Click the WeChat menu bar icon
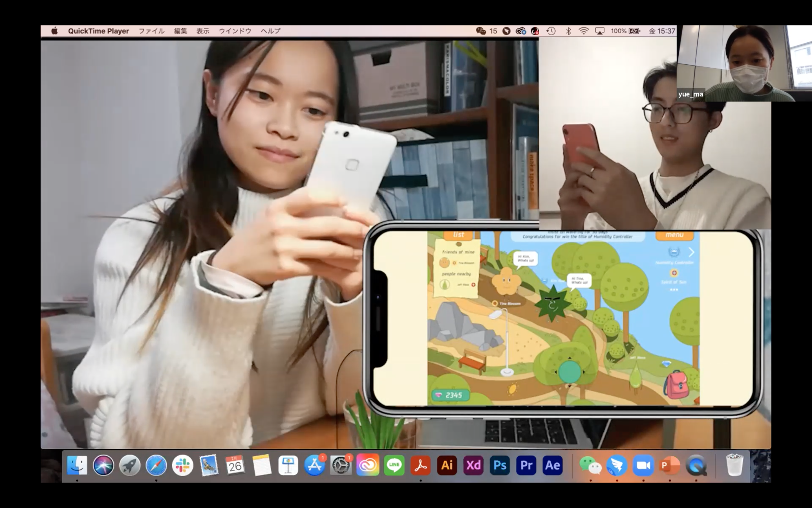The height and width of the screenshot is (508, 812). click(x=481, y=31)
